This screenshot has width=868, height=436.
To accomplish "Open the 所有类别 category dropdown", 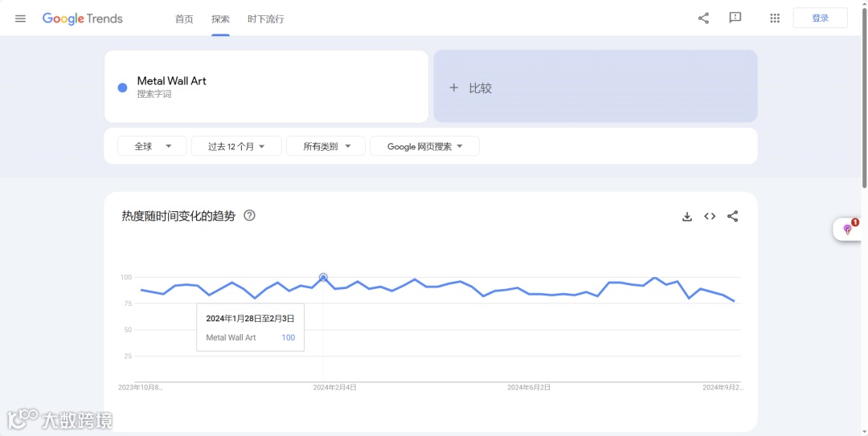I will point(326,146).
